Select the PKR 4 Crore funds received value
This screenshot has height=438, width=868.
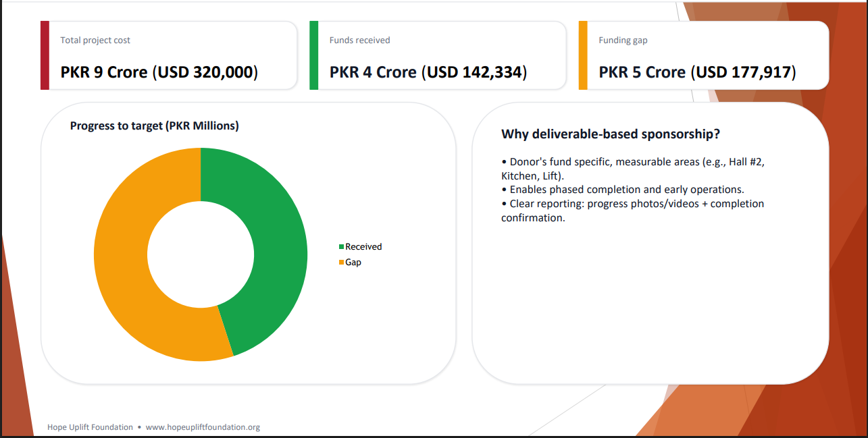(x=428, y=72)
